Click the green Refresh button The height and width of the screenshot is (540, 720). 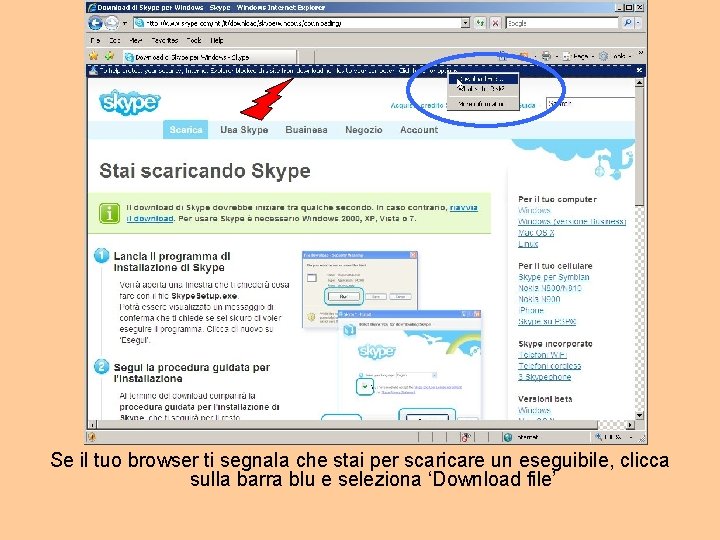pyautogui.click(x=480, y=23)
